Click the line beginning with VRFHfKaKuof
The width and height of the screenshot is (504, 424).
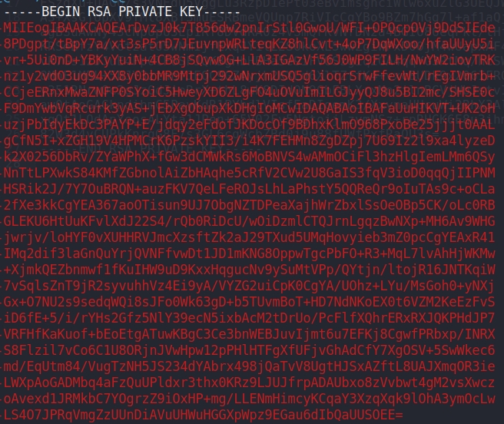[x=250, y=334]
